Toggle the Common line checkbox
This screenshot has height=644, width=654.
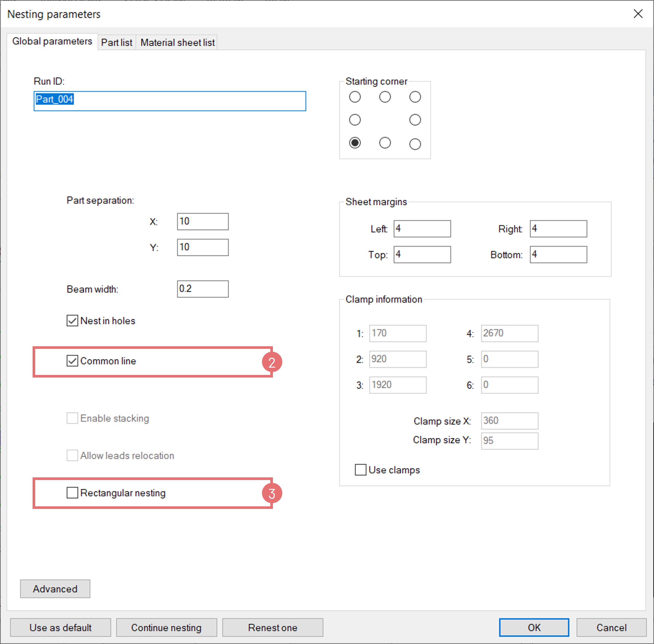coord(72,361)
